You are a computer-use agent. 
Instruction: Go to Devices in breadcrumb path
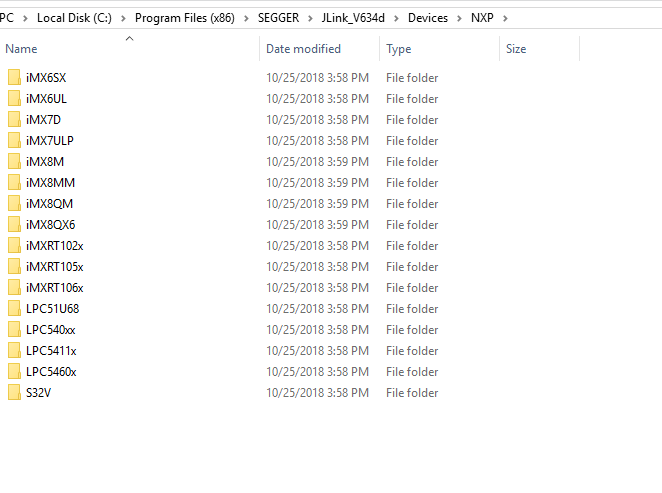428,18
